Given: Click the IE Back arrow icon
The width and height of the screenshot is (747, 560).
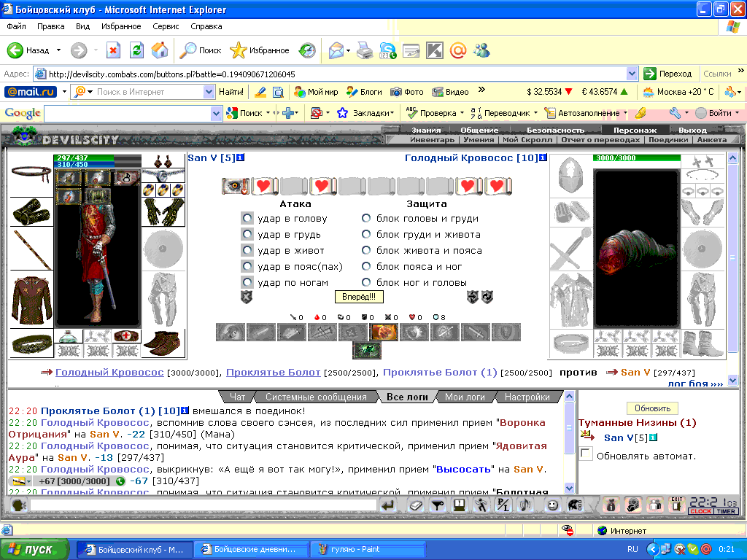Looking at the screenshot, I should 15,50.
